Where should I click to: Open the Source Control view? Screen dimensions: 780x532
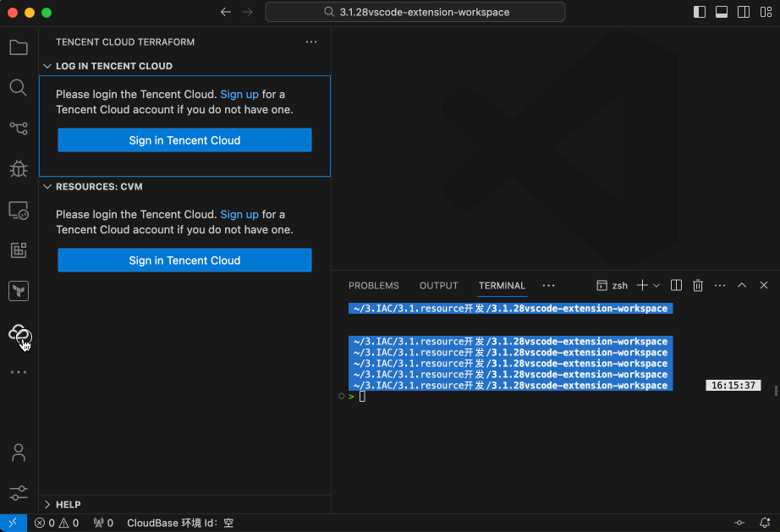[x=19, y=129]
